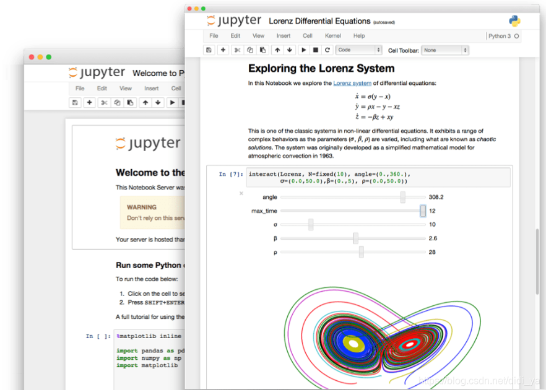The width and height of the screenshot is (546, 392).
Task: Click the save icon in Lorenz notebook toolbar
Action: pos(209,50)
